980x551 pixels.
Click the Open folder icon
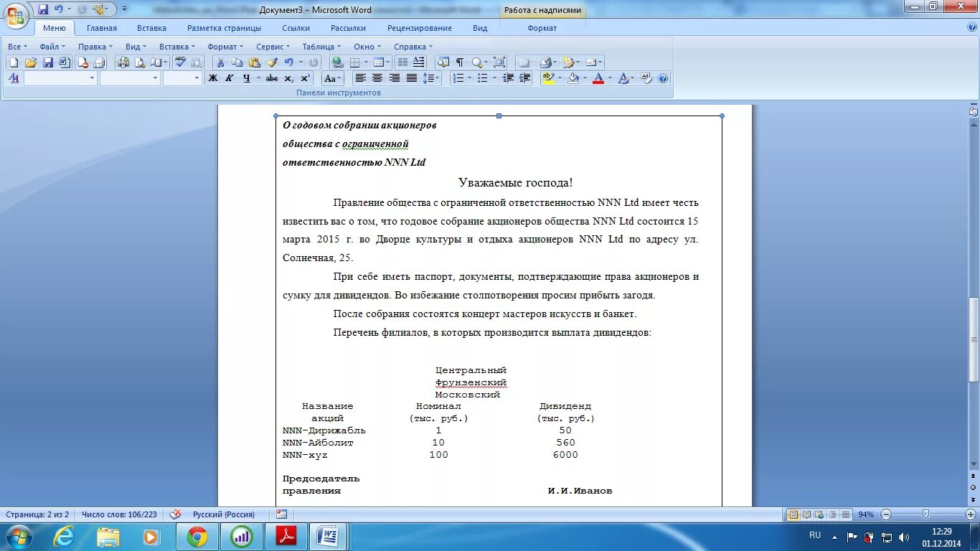point(31,62)
